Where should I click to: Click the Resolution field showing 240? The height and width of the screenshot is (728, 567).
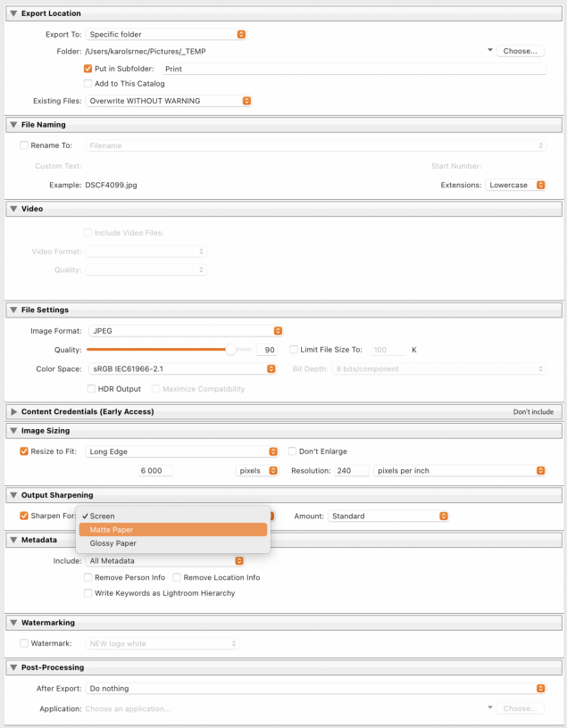(352, 470)
